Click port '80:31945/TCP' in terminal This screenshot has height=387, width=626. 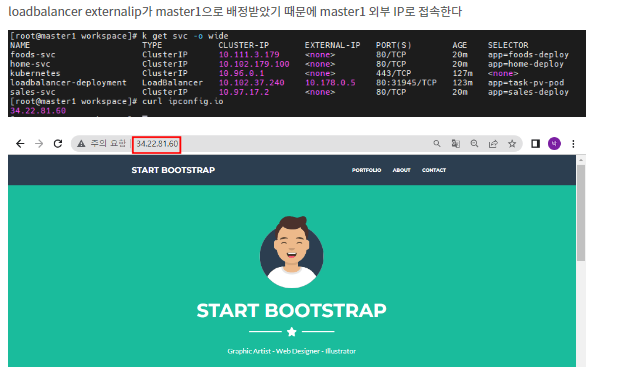(406, 83)
